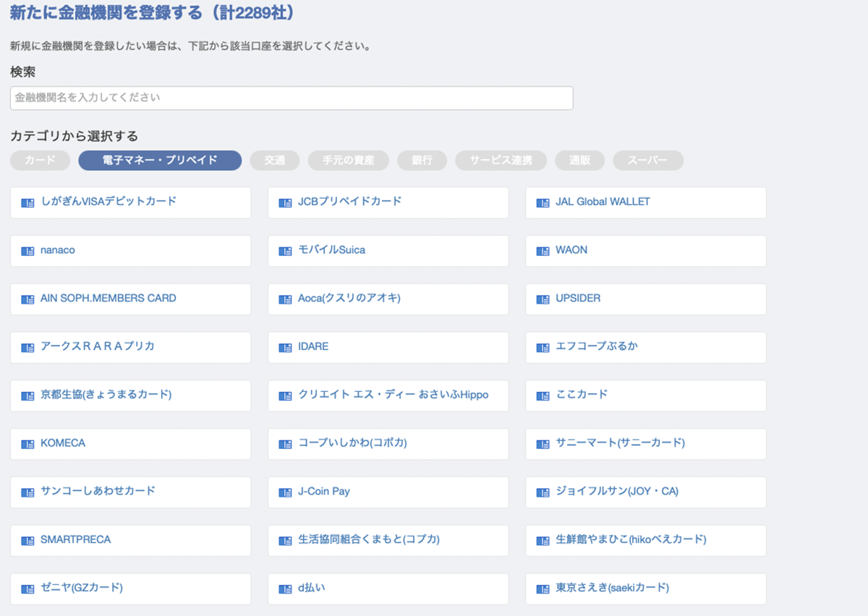Open the サービス連携 category
Viewport: 868px width, 616px height.
[501, 161]
